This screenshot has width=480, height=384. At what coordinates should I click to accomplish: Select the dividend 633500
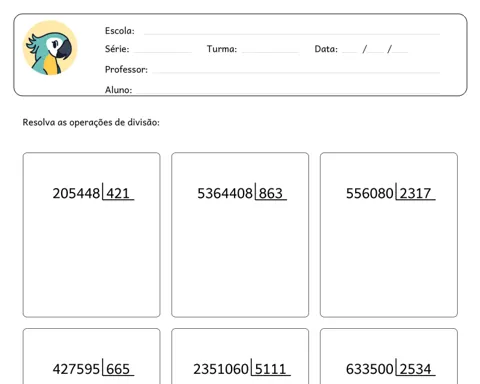point(370,369)
